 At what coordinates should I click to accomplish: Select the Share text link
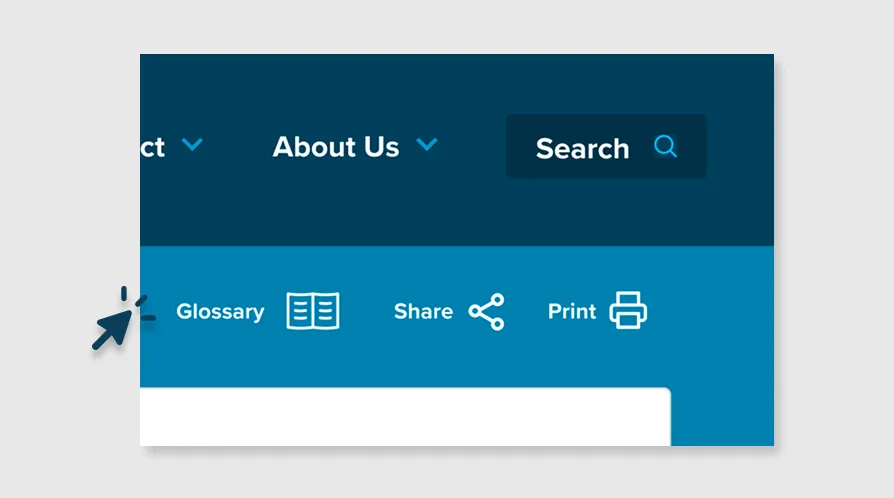click(423, 311)
